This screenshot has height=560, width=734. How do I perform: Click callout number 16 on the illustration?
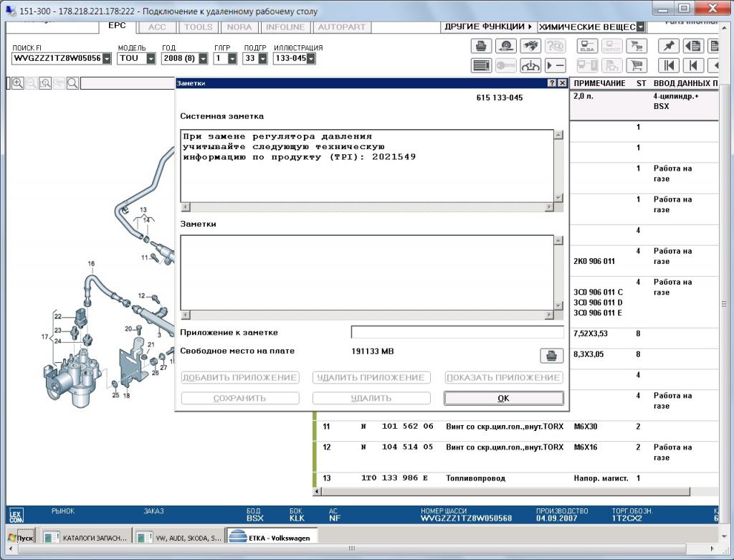click(x=91, y=264)
